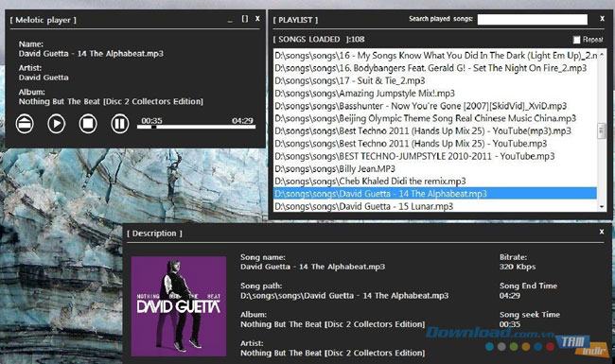Viewport: 615px width, 364px height.
Task: Click the song seek progress bar
Action: click(x=196, y=127)
